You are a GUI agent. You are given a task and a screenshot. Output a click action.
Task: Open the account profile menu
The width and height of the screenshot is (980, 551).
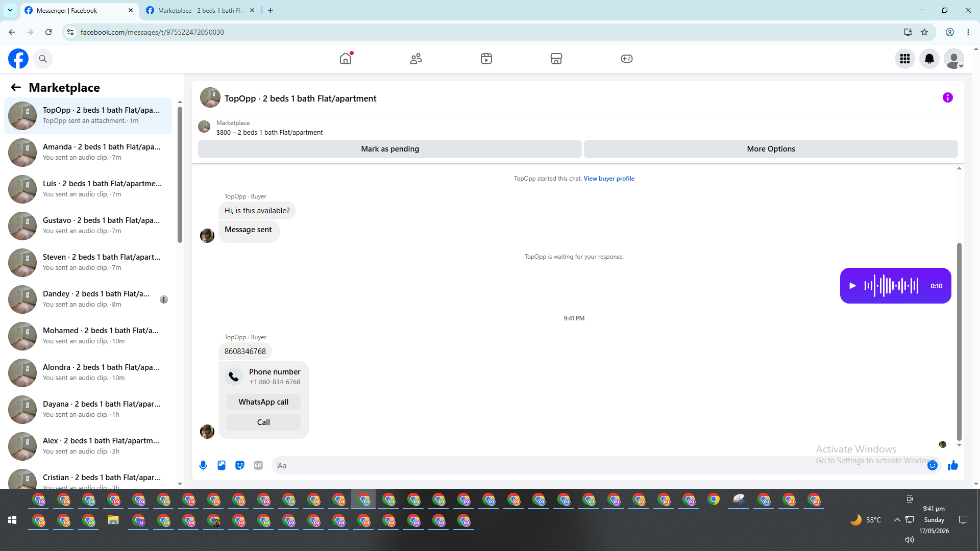coord(954,59)
